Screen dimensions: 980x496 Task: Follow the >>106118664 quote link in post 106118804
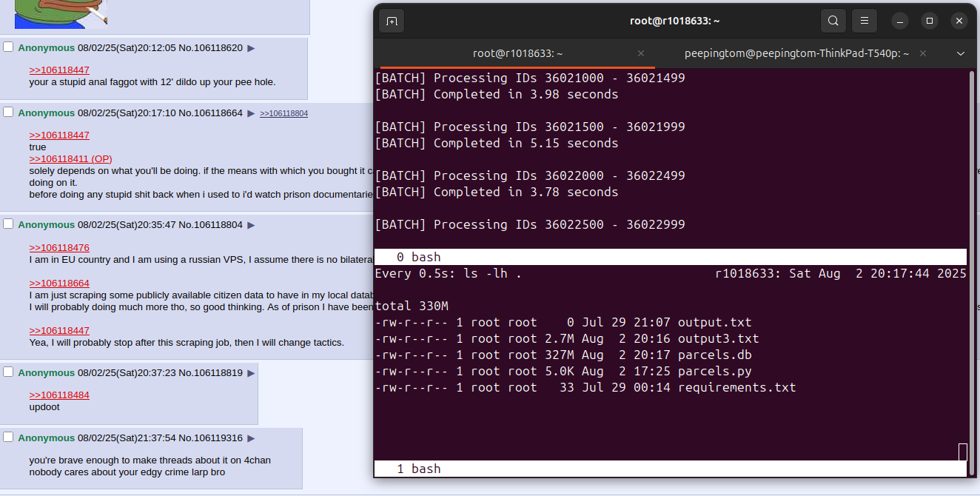tap(59, 284)
